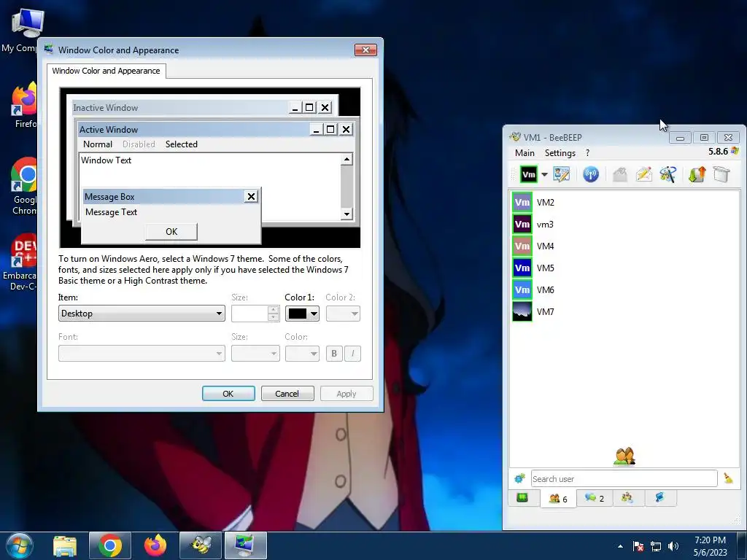The image size is (747, 560).
Task: Select user VM2 in BeeBEEP list
Action: tap(624, 203)
